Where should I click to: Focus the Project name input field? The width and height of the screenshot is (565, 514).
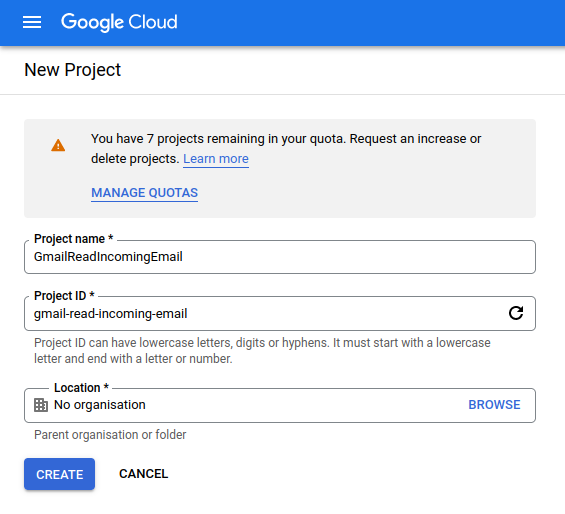[x=280, y=257]
